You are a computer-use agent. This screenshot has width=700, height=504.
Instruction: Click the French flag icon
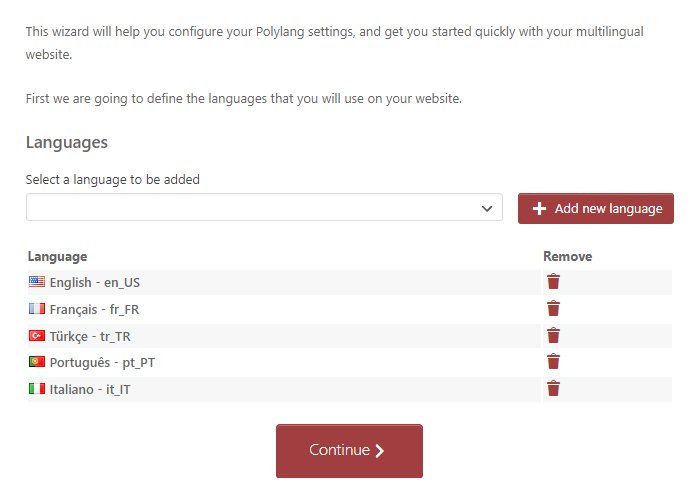37,309
